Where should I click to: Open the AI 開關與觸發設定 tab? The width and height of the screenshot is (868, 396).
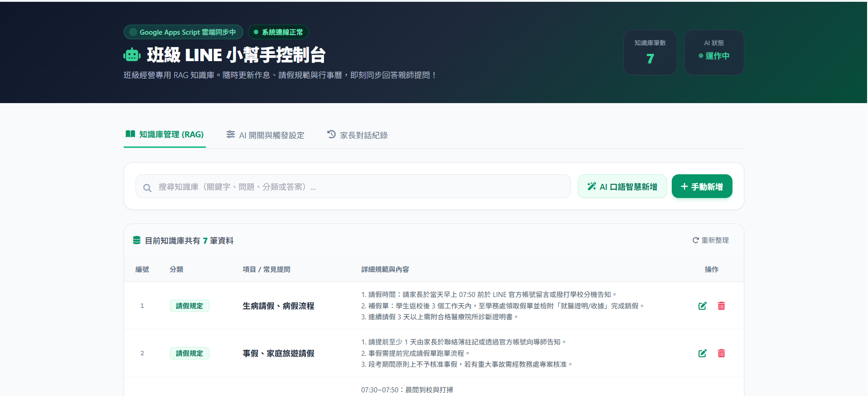pos(266,135)
